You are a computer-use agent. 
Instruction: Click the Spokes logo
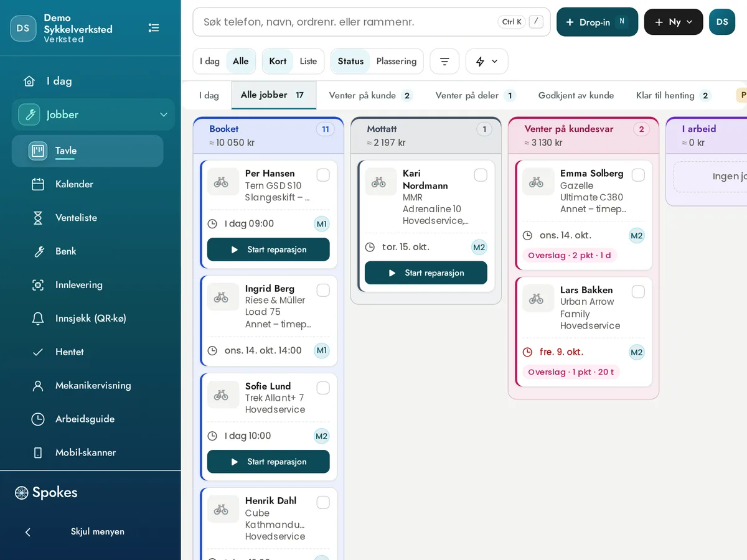coord(47,493)
